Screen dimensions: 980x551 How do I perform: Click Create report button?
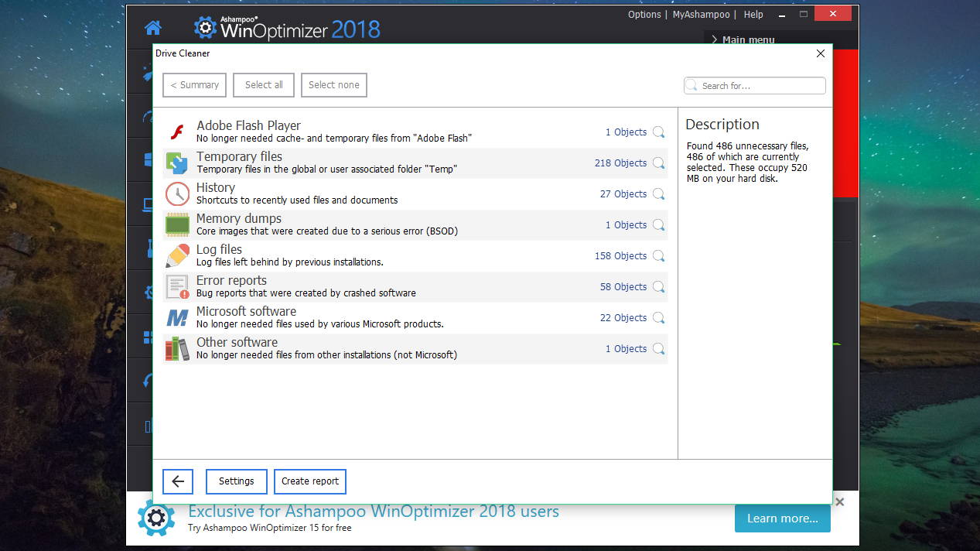(310, 481)
